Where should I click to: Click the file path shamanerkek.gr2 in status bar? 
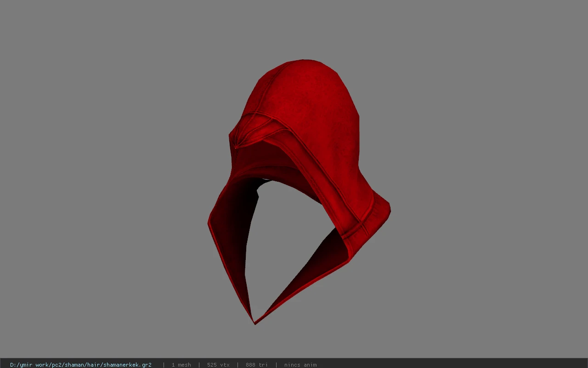point(81,365)
